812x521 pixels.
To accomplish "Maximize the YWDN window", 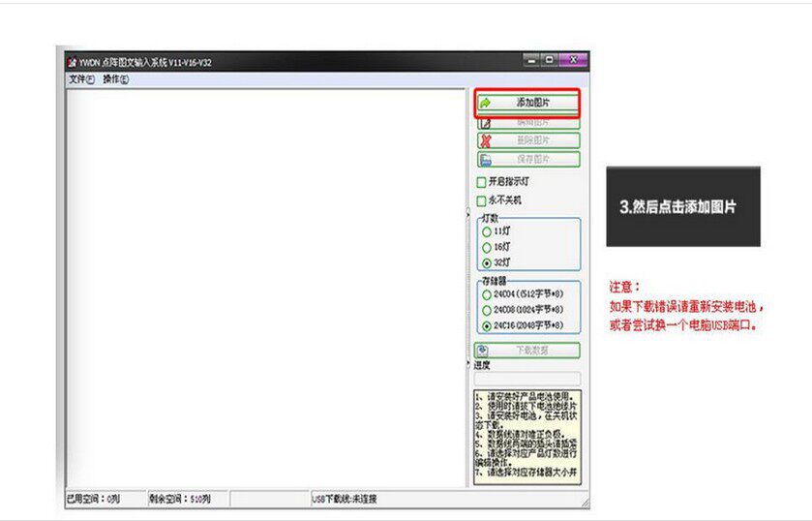I will coord(550,60).
